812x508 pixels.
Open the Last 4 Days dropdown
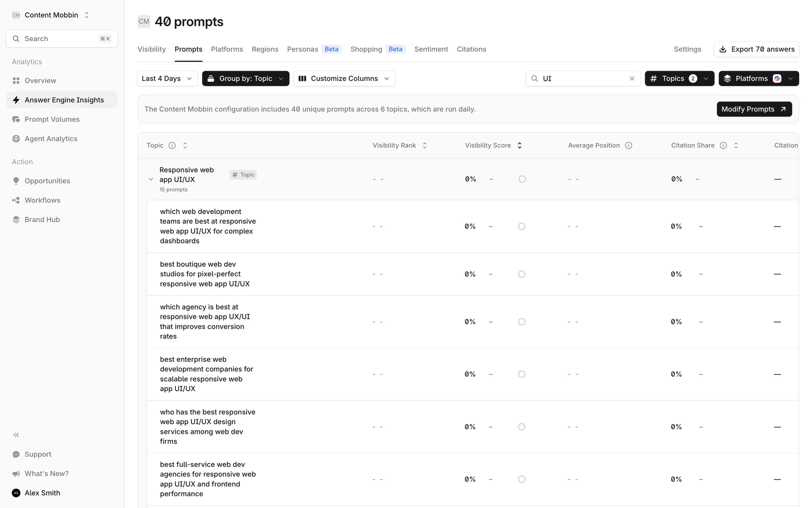[167, 79]
